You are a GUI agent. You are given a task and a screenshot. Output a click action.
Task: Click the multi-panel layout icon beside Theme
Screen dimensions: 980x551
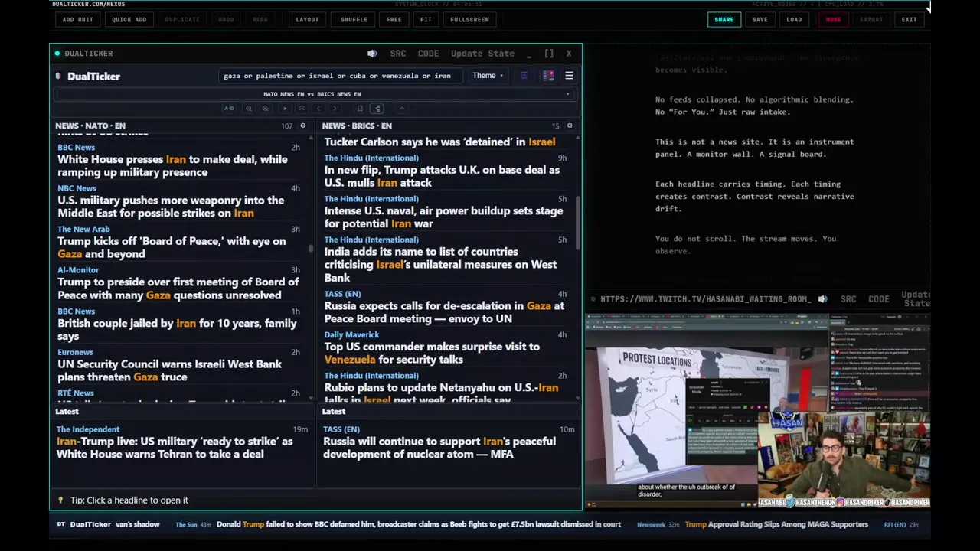[x=548, y=76]
